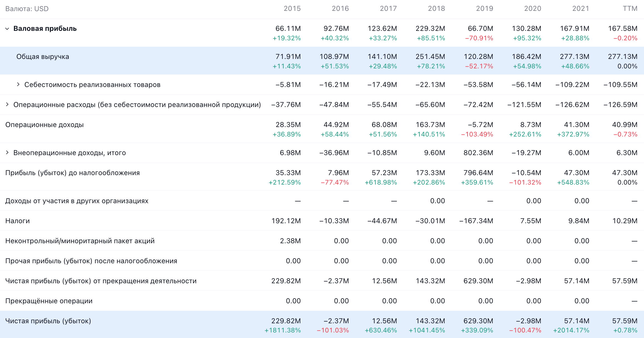Click the 2019 column header
The width and height of the screenshot is (644, 338).
click(485, 9)
